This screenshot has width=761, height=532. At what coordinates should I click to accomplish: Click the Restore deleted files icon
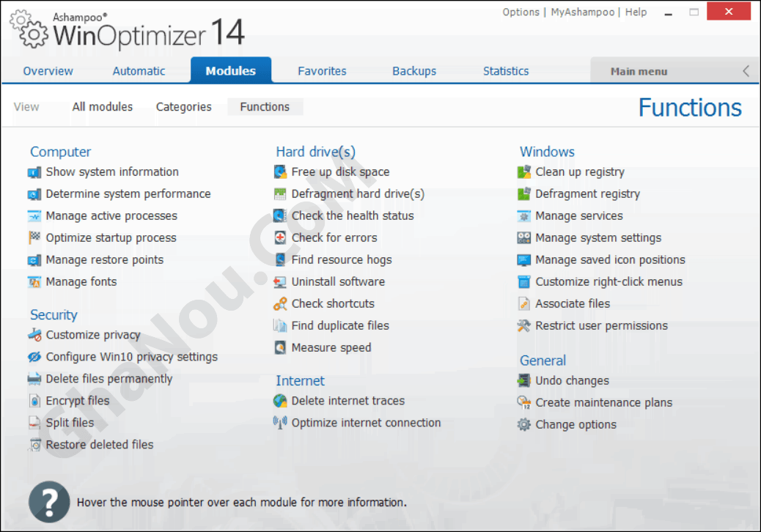(34, 445)
